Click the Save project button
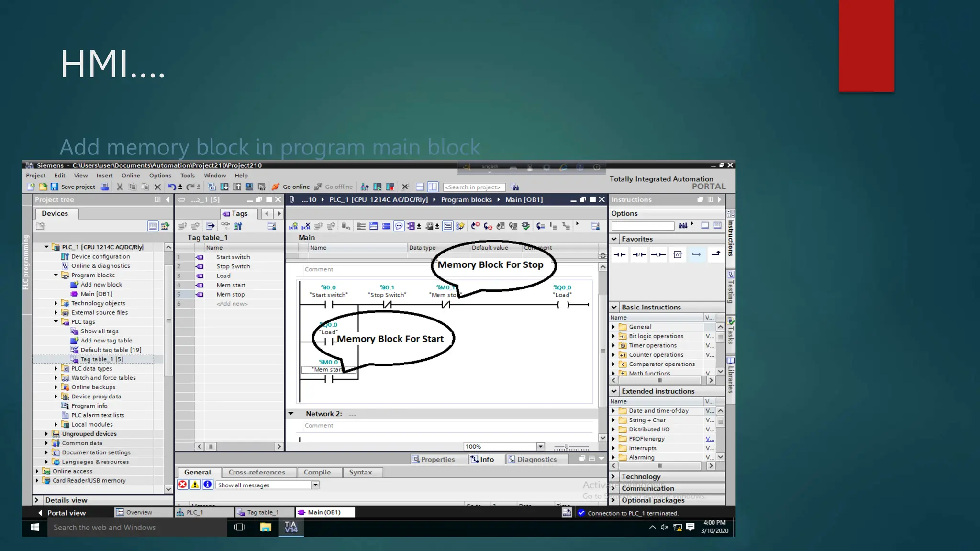This screenshot has height=551, width=980. click(x=73, y=187)
